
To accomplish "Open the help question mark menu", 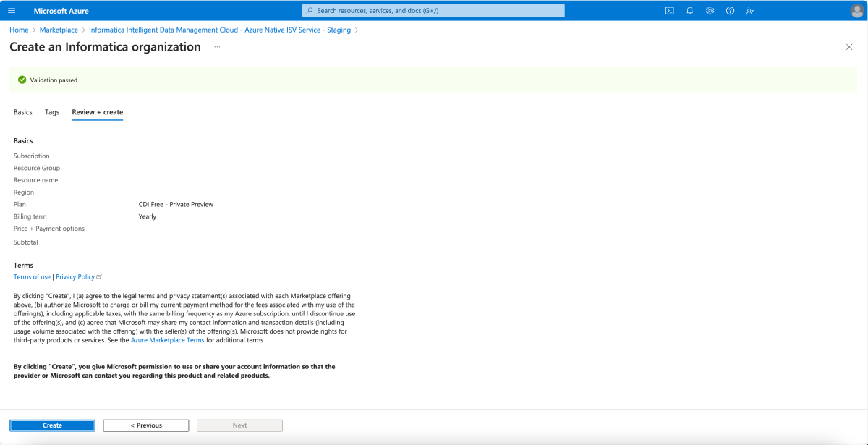I will coord(731,11).
